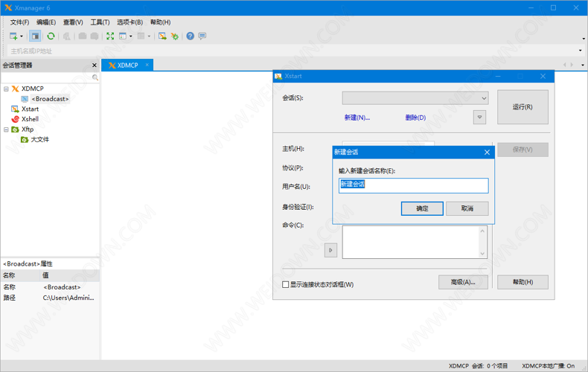The image size is (588, 372).
Task: Close the 新建会话 dialog
Action: pos(487,153)
